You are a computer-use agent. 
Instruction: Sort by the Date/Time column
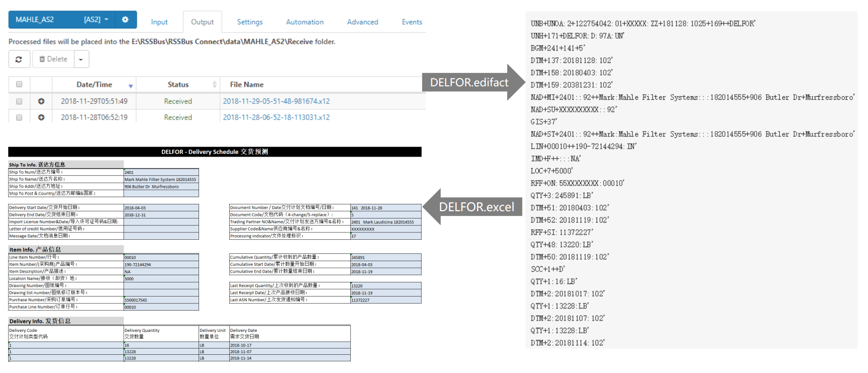(x=94, y=84)
